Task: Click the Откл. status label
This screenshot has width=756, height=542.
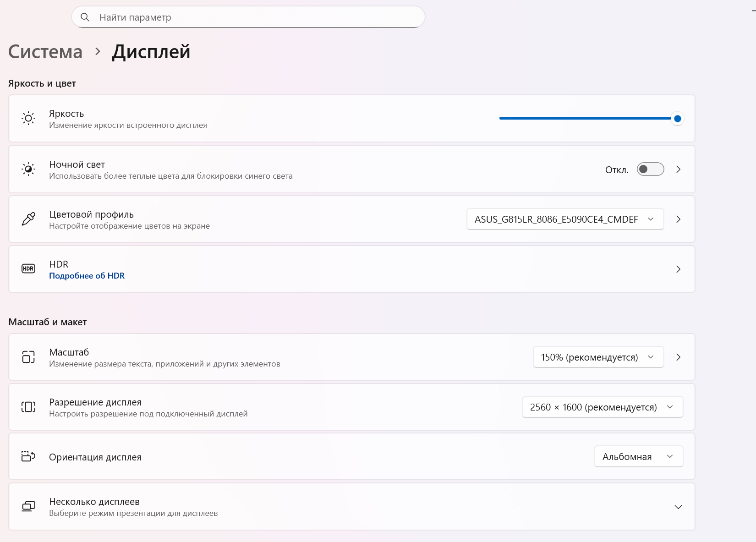Action: [x=617, y=170]
